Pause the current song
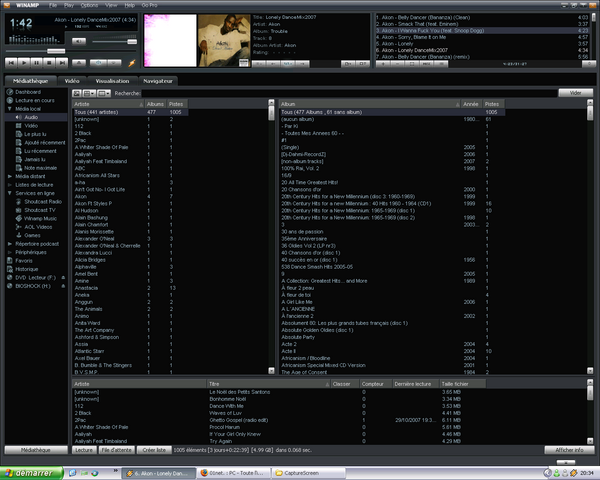 coord(36,63)
